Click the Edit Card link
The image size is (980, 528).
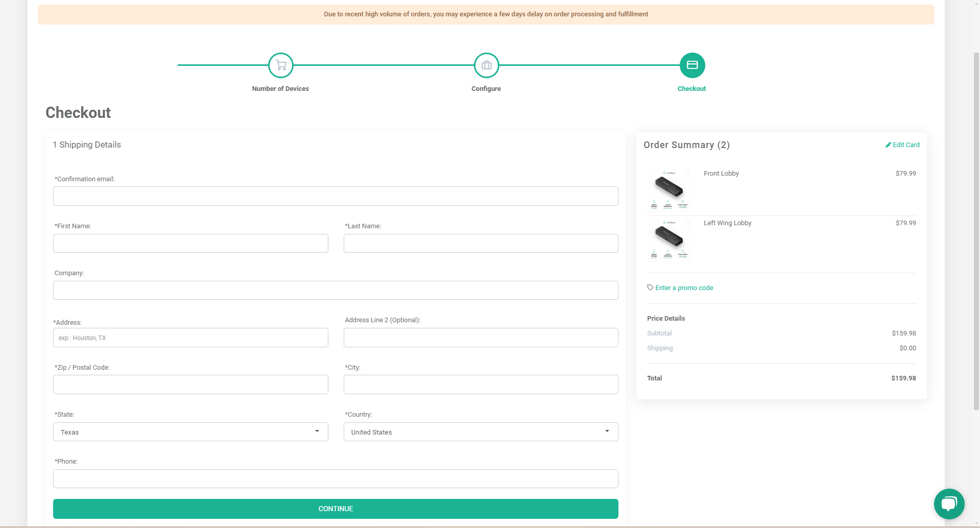pos(905,145)
